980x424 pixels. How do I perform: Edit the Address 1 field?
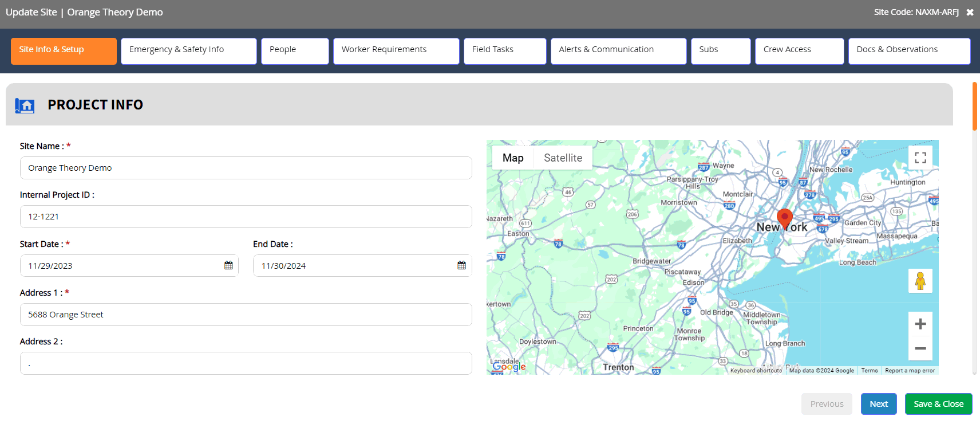point(246,315)
